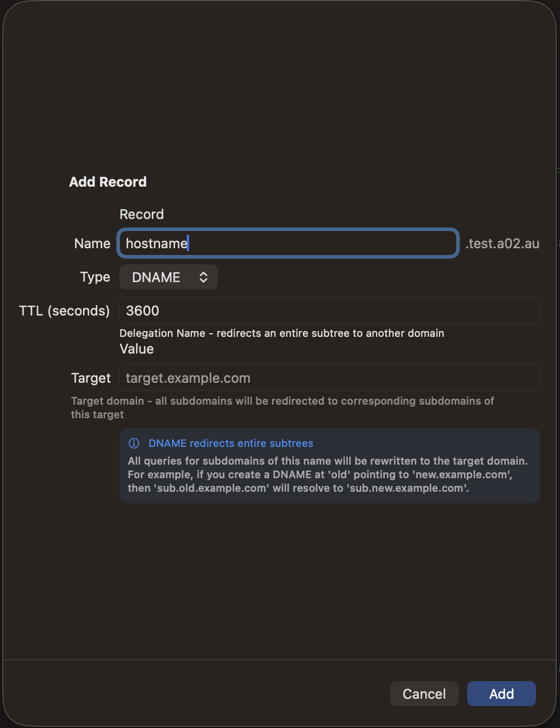Click the Target domain helper text
The height and width of the screenshot is (728, 560).
click(x=282, y=407)
